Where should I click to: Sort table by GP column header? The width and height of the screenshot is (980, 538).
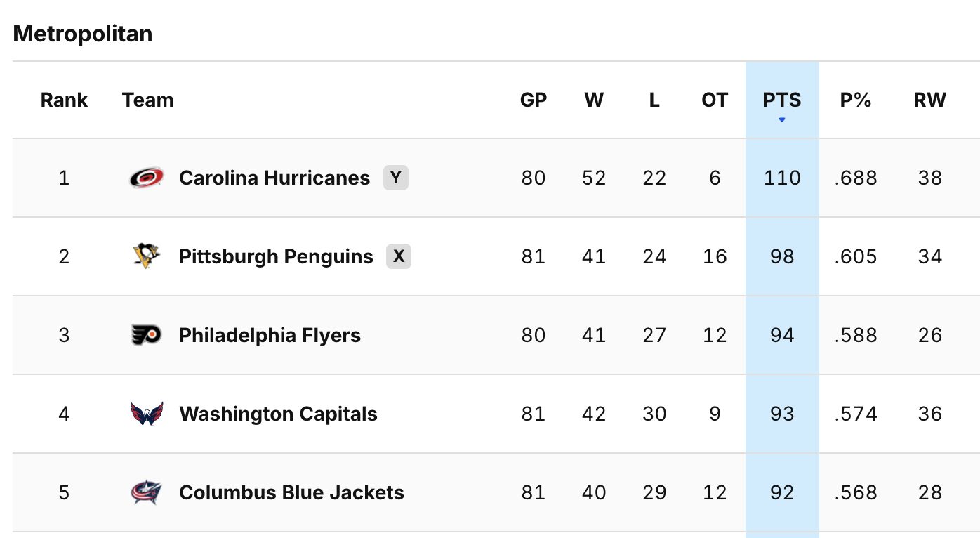[534, 100]
